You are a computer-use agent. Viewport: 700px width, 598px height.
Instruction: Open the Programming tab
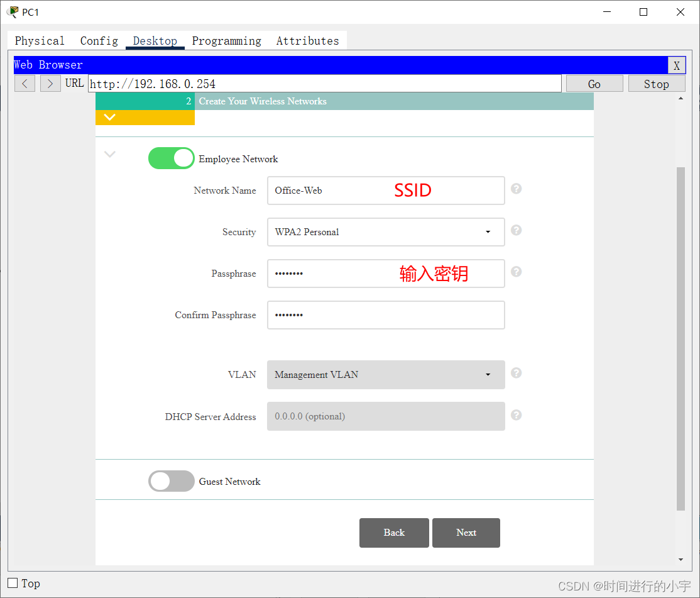(226, 41)
